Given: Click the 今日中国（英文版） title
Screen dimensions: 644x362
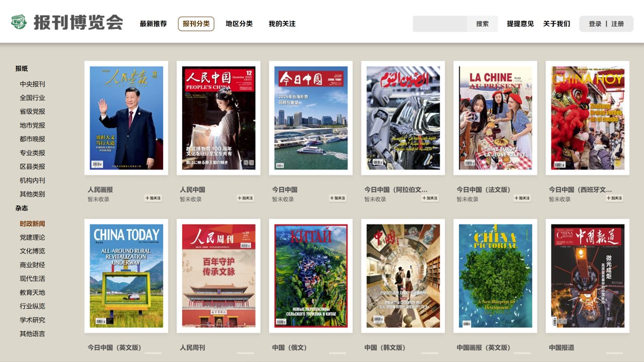Looking at the screenshot, I should 114,347.
